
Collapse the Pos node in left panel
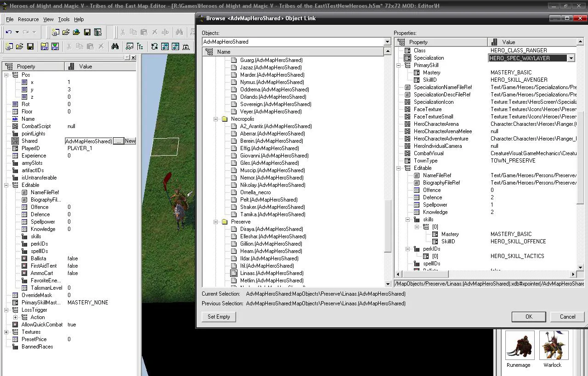coord(6,75)
